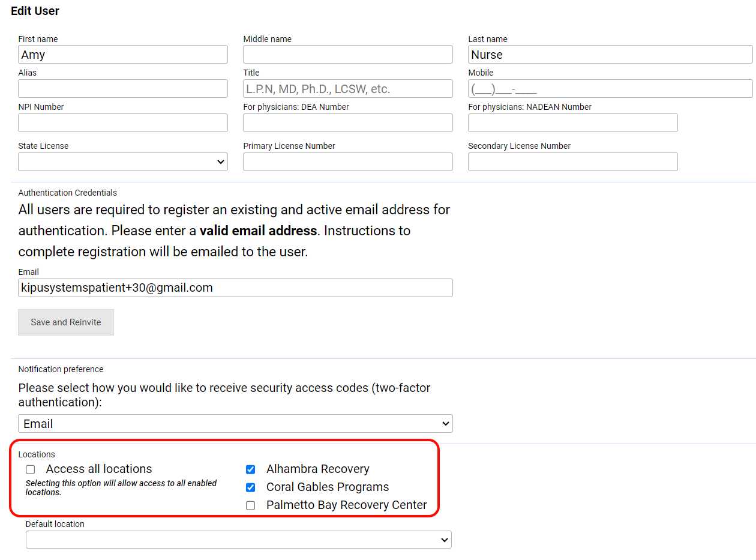Image resolution: width=756 pixels, height=560 pixels.
Task: Focus the Mobile phone number field
Action: (x=610, y=89)
